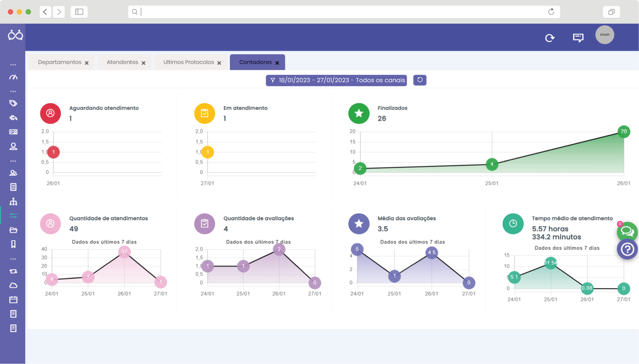Click the red 1 point in Aguardando chart
The width and height of the screenshot is (639, 364).
coord(53,152)
